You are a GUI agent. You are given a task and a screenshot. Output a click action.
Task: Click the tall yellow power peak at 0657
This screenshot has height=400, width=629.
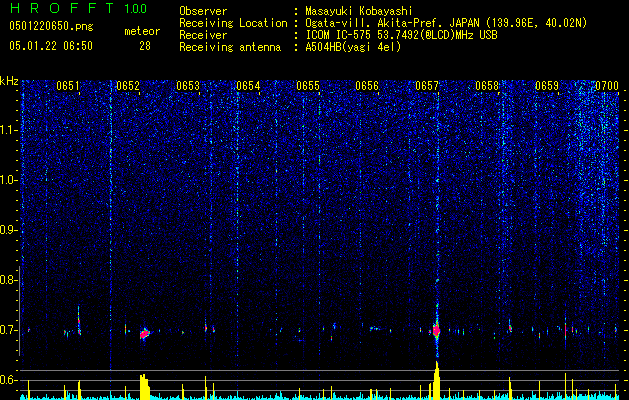coord(437,380)
